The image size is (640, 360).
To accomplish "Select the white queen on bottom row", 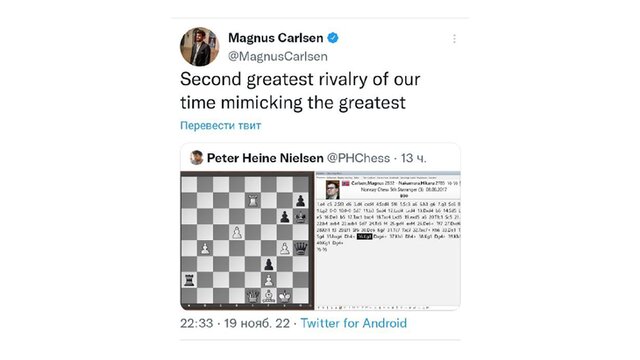I will [253, 296].
